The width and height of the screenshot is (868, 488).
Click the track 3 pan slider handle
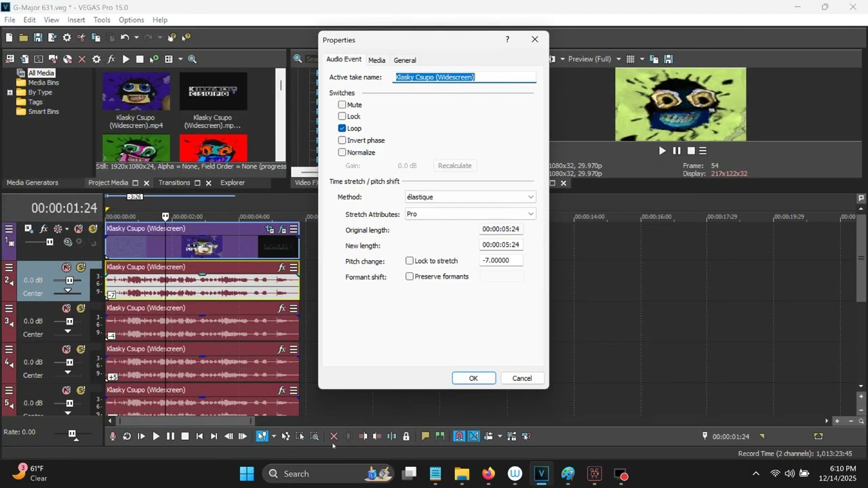tap(68, 331)
